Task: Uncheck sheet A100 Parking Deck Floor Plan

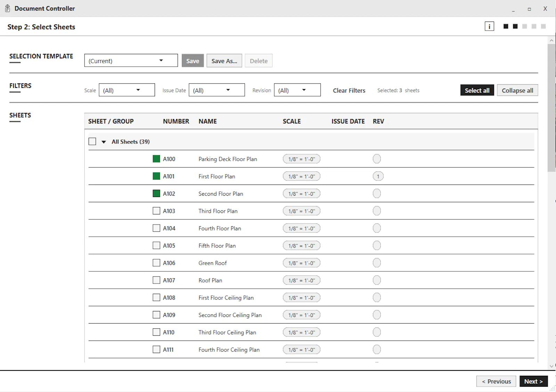Action: click(156, 159)
